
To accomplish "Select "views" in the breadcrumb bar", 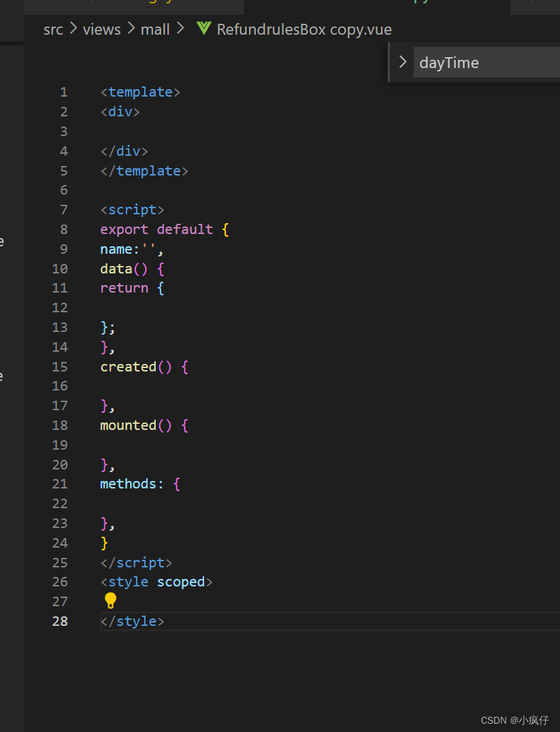I will click(x=101, y=29).
